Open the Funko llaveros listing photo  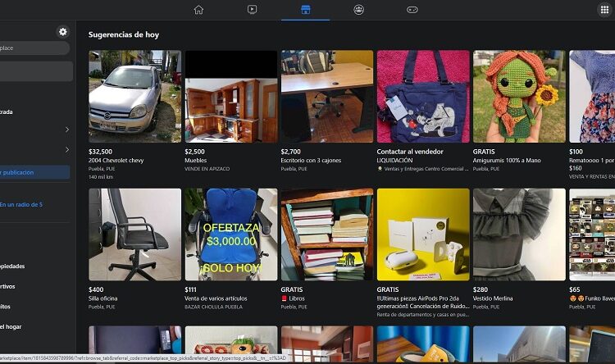(592, 234)
